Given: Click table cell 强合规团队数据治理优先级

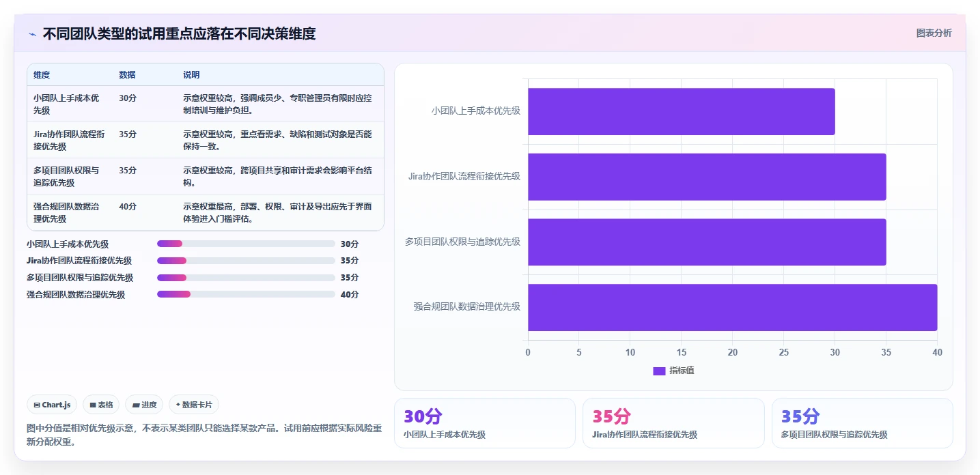Looking at the screenshot, I should (66, 212).
